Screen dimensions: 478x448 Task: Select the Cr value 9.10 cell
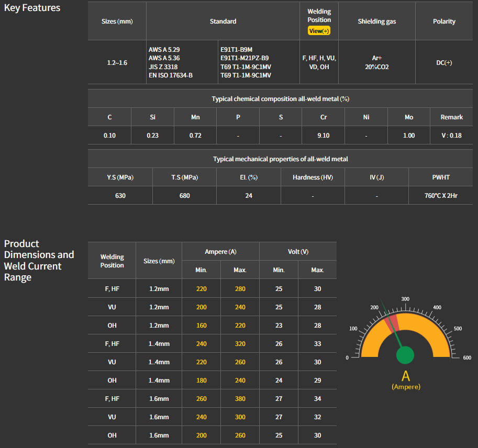pyautogui.click(x=323, y=136)
